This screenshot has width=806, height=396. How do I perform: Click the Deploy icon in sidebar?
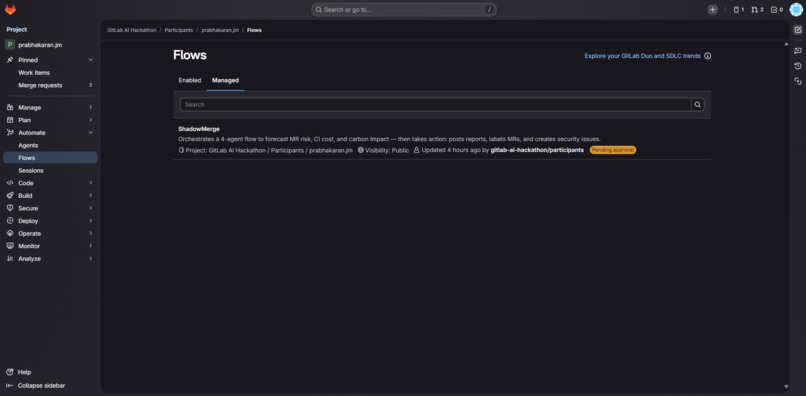[10, 221]
